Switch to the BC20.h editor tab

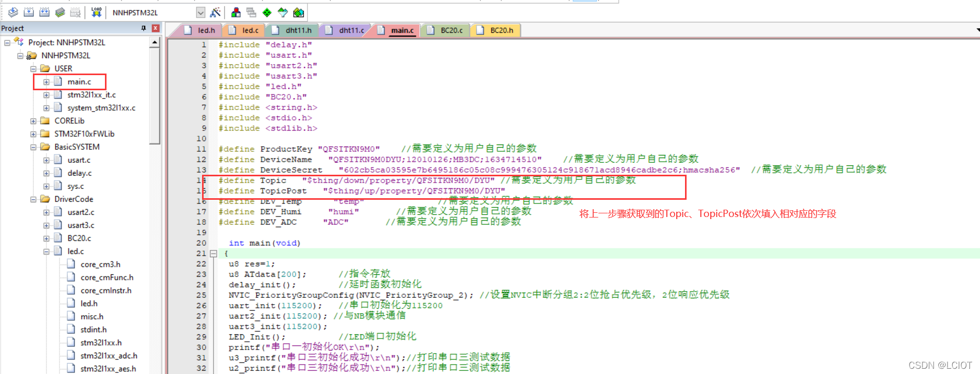click(x=495, y=30)
